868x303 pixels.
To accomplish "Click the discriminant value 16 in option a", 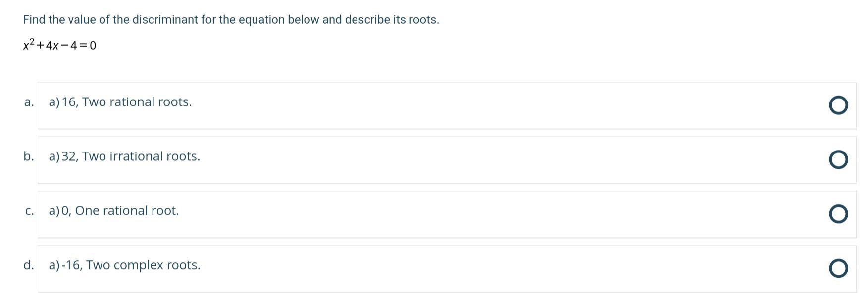I will (x=69, y=102).
